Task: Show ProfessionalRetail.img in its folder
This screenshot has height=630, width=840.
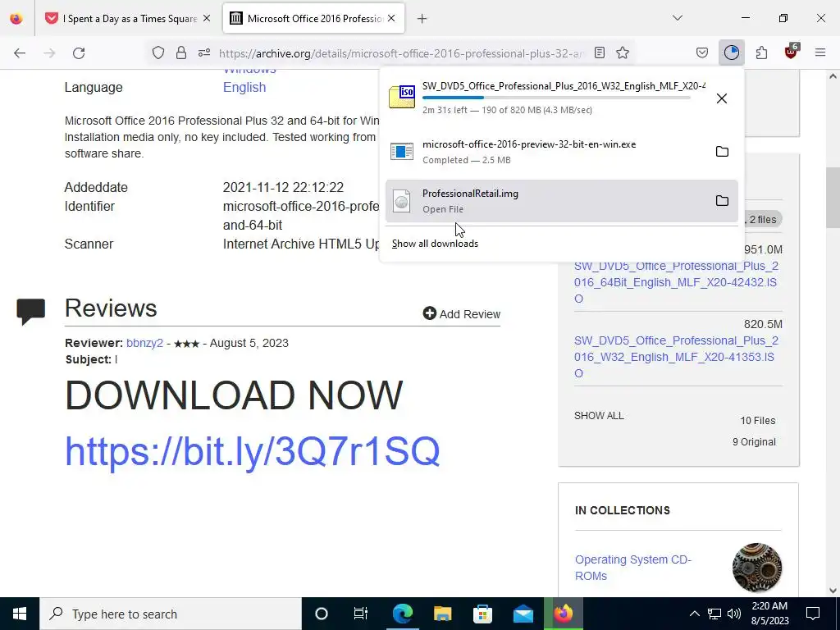Action: [722, 200]
